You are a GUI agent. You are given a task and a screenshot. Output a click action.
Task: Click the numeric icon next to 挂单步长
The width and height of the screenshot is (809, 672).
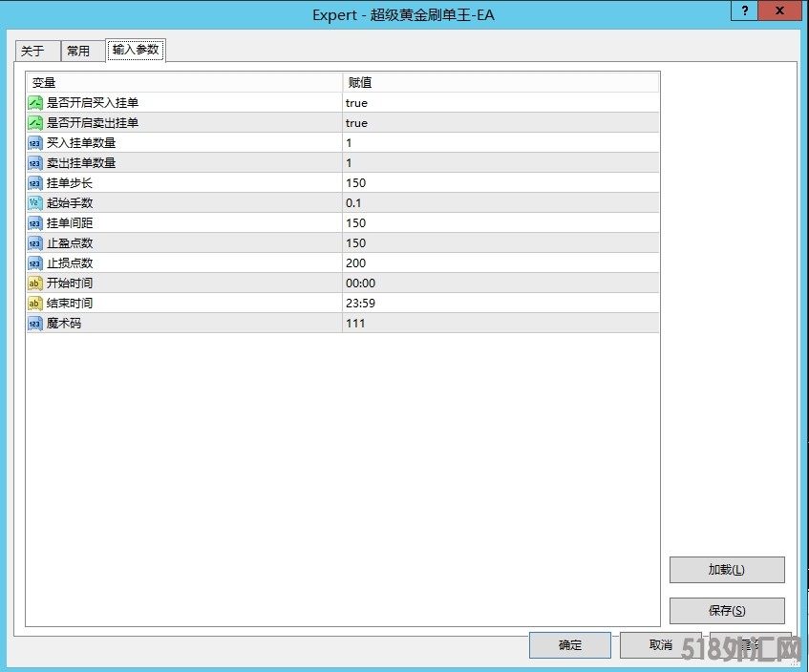click(x=35, y=182)
